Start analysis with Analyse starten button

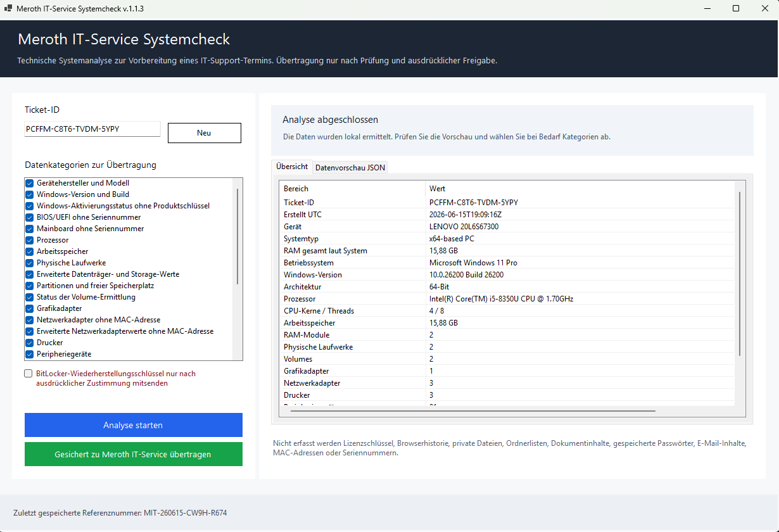[134, 425]
